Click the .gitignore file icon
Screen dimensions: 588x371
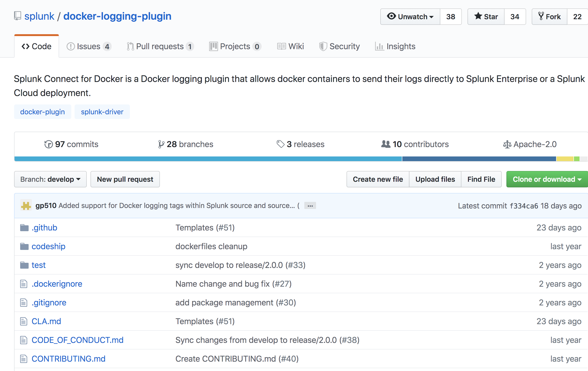24,303
